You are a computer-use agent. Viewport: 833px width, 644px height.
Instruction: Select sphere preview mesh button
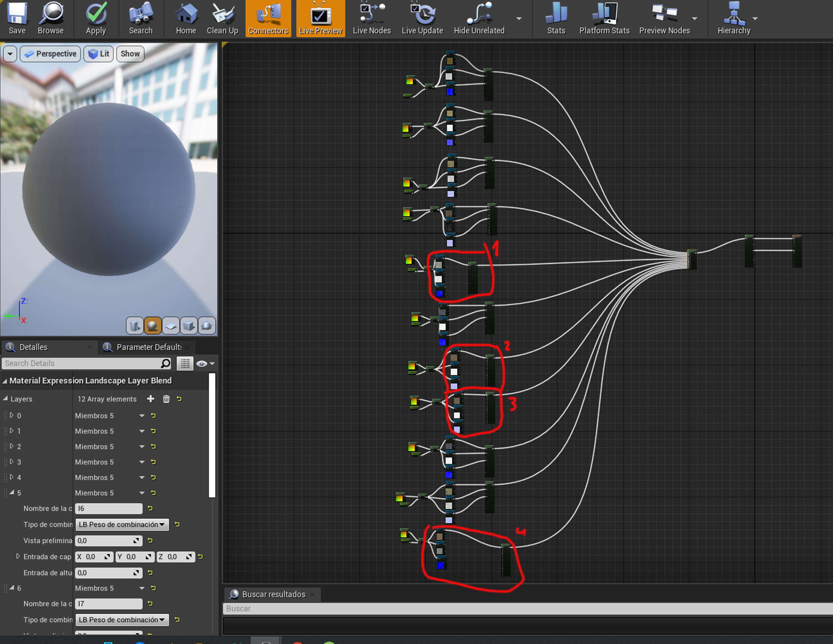coord(152,326)
